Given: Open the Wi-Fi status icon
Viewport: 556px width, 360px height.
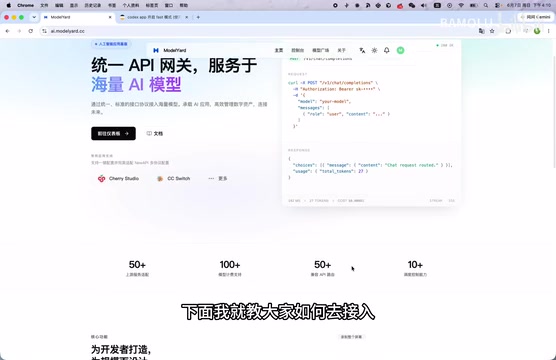Looking at the screenshot, I should tap(461, 5).
